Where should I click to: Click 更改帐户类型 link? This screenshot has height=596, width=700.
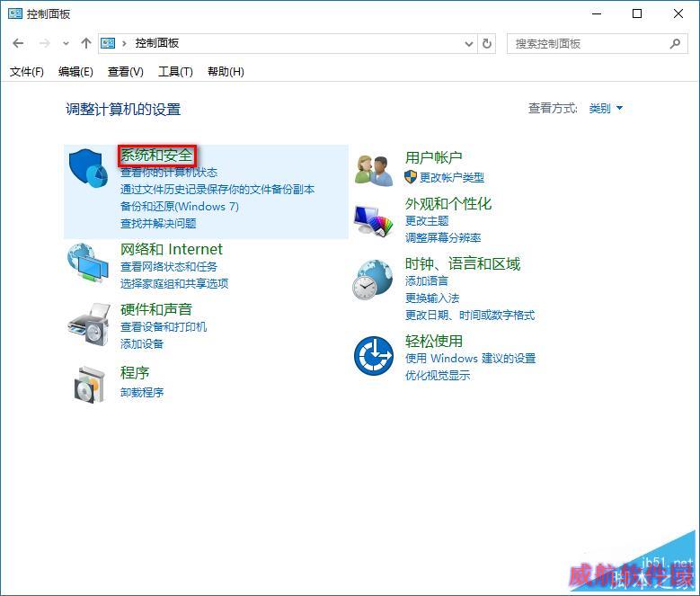point(452,177)
